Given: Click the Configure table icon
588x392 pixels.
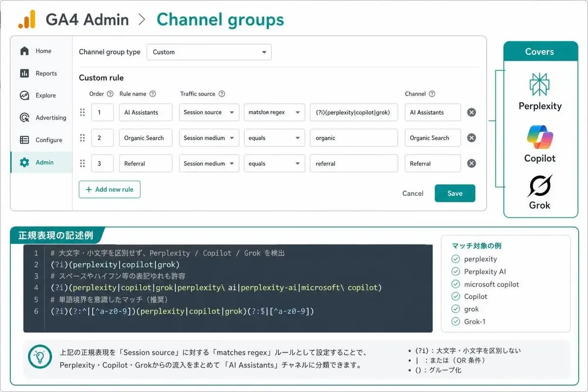Looking at the screenshot, I should click(x=24, y=140).
